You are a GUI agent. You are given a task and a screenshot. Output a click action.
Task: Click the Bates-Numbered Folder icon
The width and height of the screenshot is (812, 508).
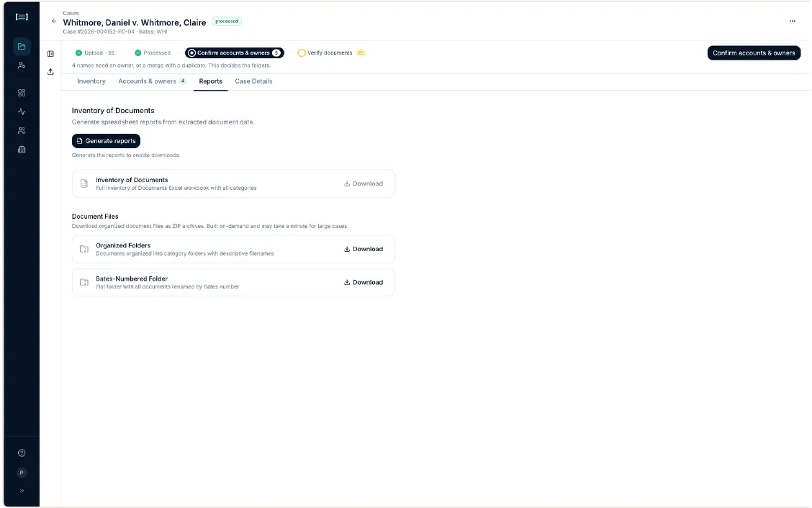[x=84, y=282]
